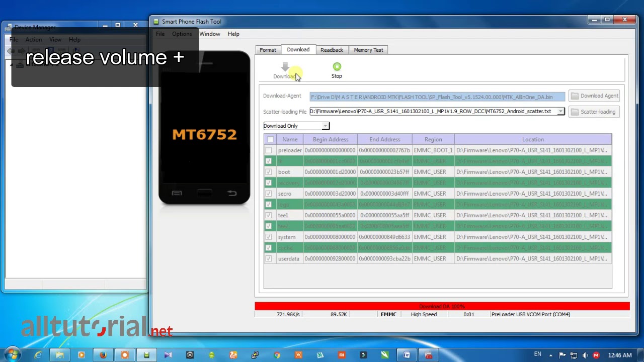644x362 pixels.
Task: Show hidden system tray icons
Action: pos(551,355)
